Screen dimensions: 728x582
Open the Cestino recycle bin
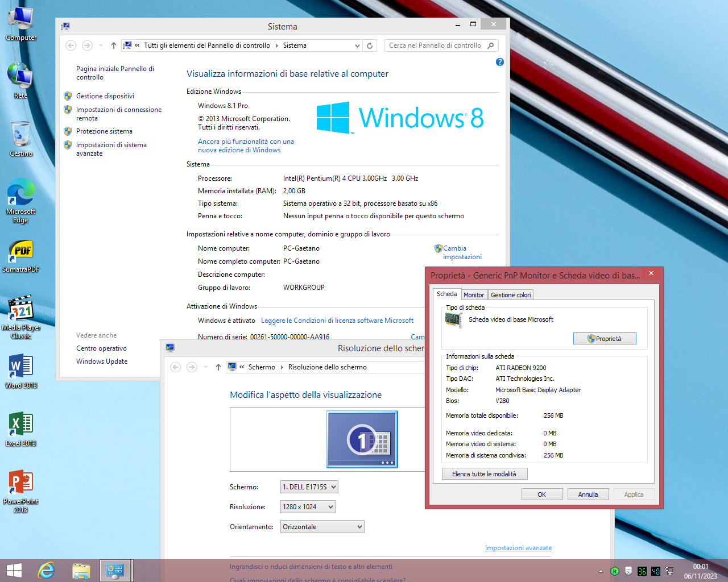pos(21,135)
